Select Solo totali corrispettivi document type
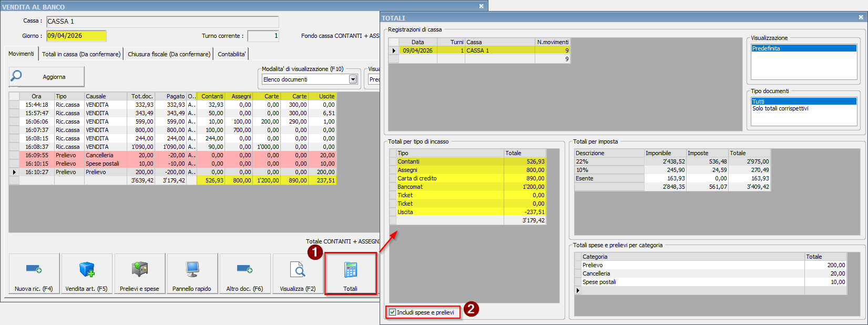This screenshot has height=325, width=868. click(x=780, y=109)
